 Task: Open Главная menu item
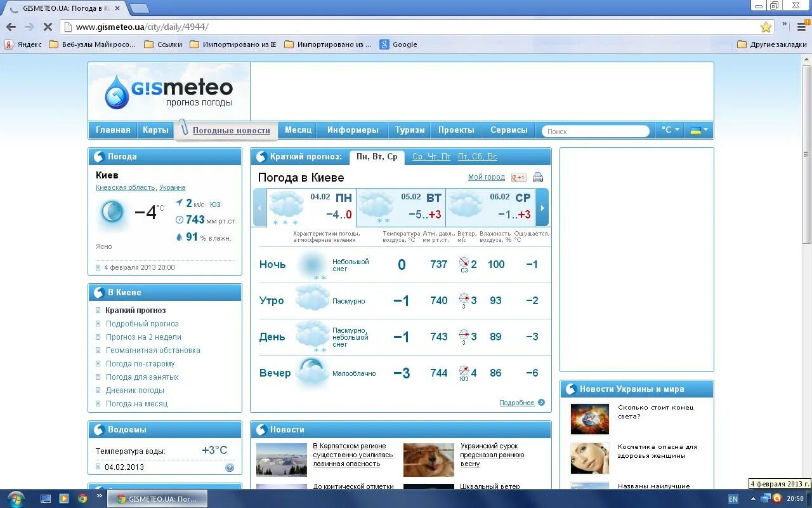[113, 130]
